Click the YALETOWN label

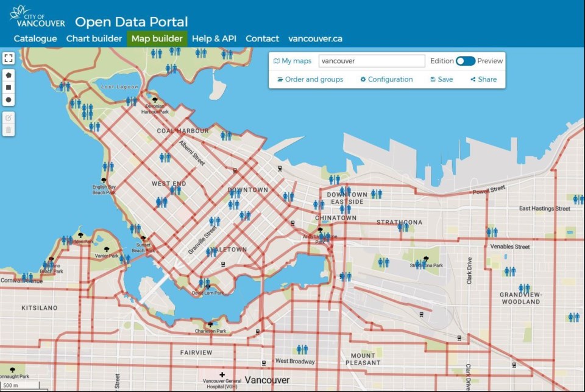[x=229, y=250]
